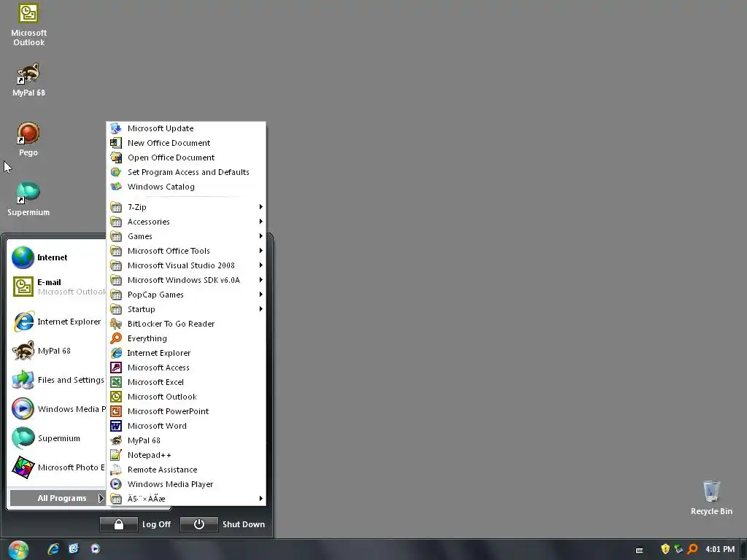Click BitLocker To Go Reader icon
Screen dimensions: 747x560
(x=116, y=324)
